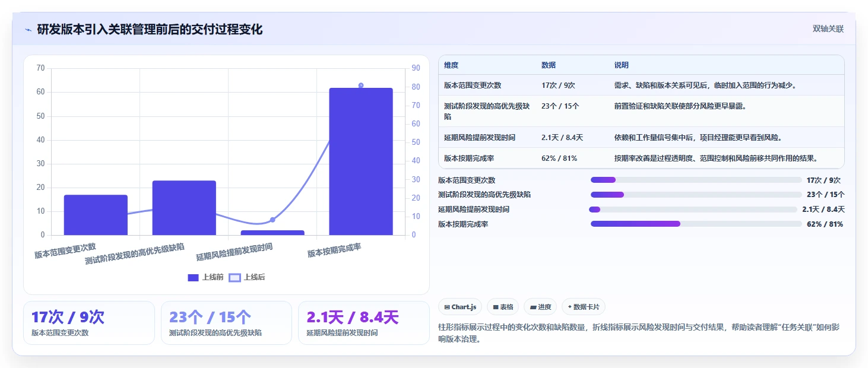Click the bar for 测试阶段发现的高优先级缺陷
Viewport: 868px width, 368px height.
[x=184, y=208]
